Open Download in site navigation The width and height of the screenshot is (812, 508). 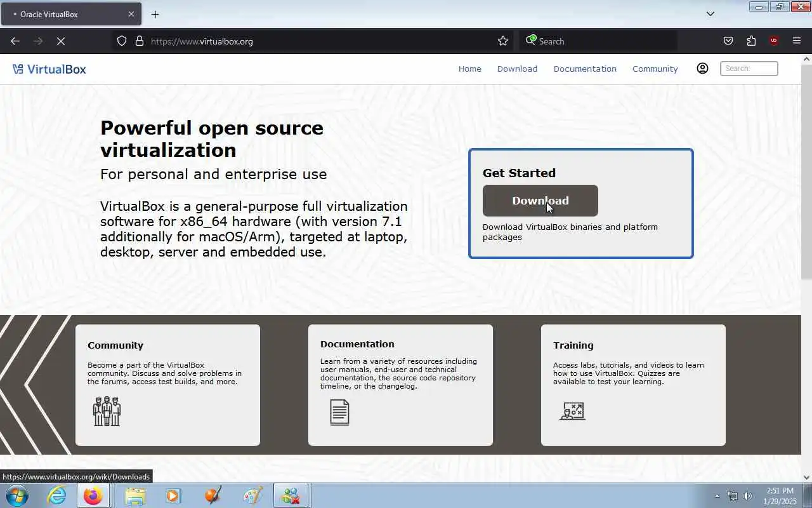(x=517, y=69)
